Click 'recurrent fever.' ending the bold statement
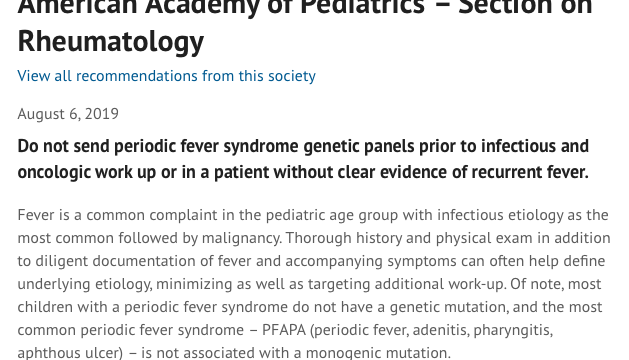 click(x=530, y=172)
